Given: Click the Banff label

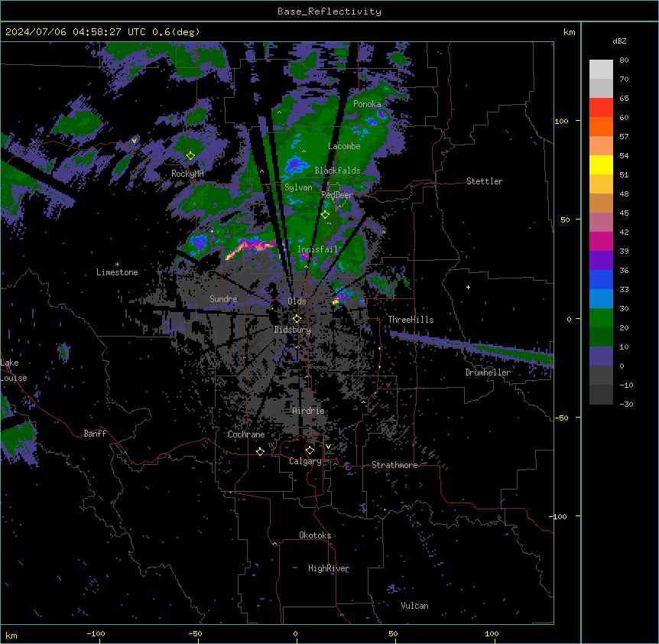Looking at the screenshot, I should (x=95, y=434).
